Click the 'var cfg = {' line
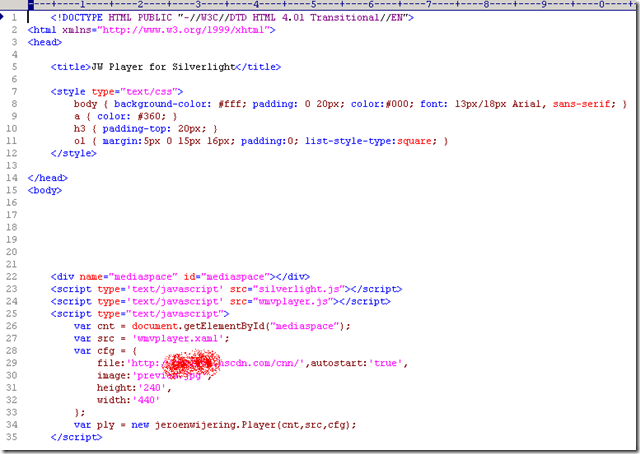 pos(105,351)
